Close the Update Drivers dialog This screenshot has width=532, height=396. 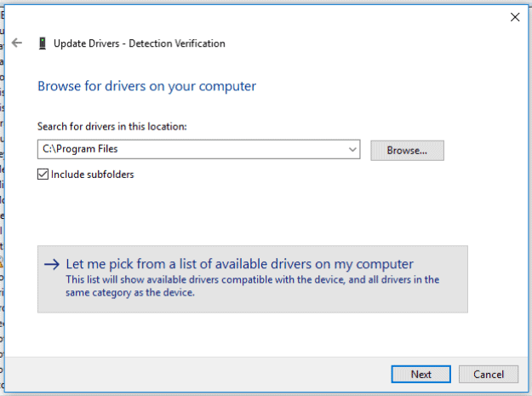click(514, 16)
